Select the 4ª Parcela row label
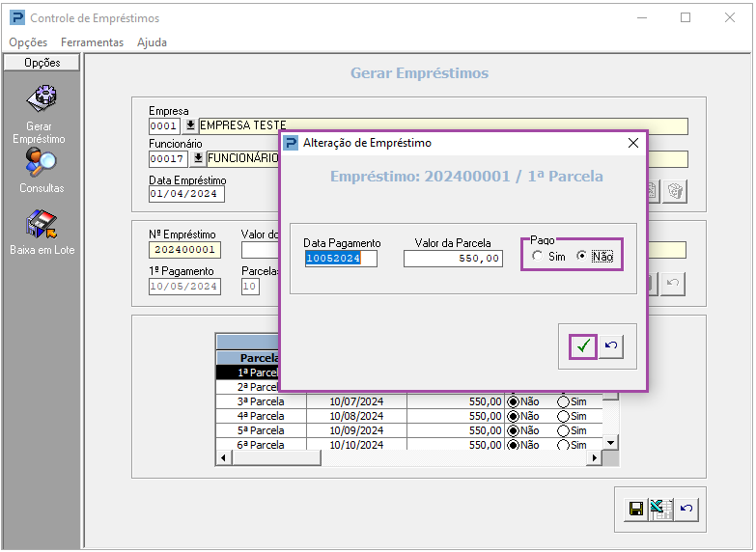This screenshot has height=552, width=756. click(261, 416)
